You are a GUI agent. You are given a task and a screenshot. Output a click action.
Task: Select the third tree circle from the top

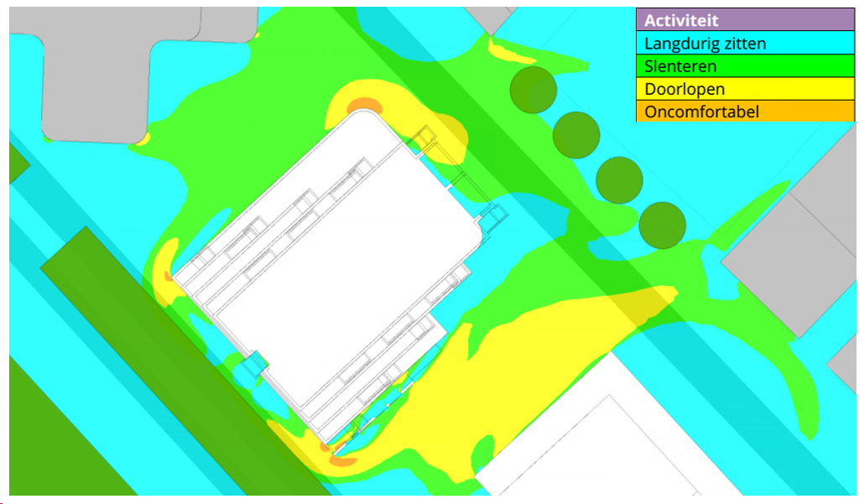coord(619,180)
